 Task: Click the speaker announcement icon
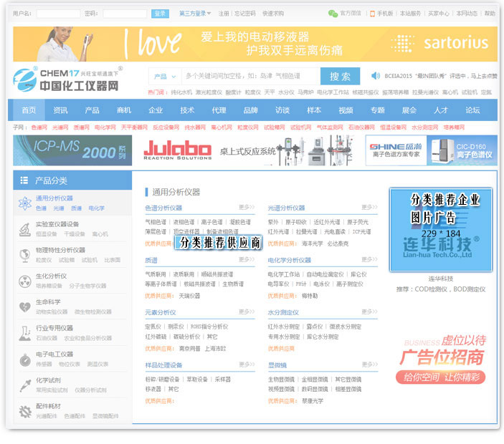click(x=375, y=76)
